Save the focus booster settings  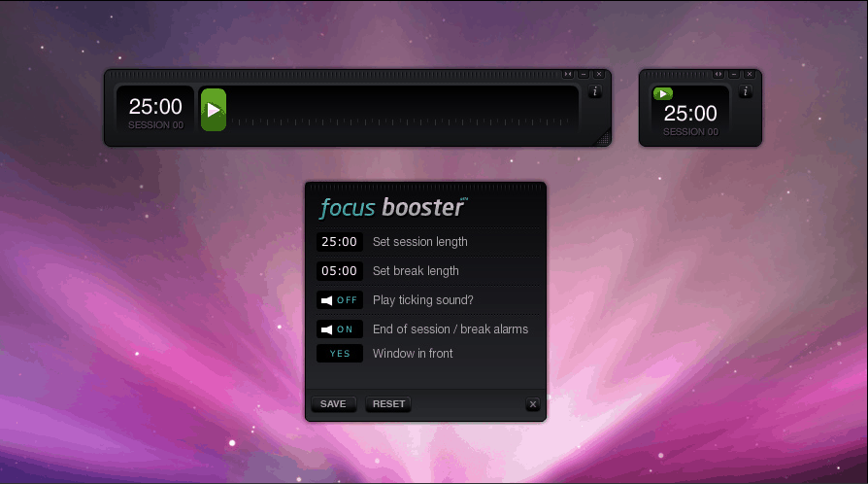click(333, 404)
